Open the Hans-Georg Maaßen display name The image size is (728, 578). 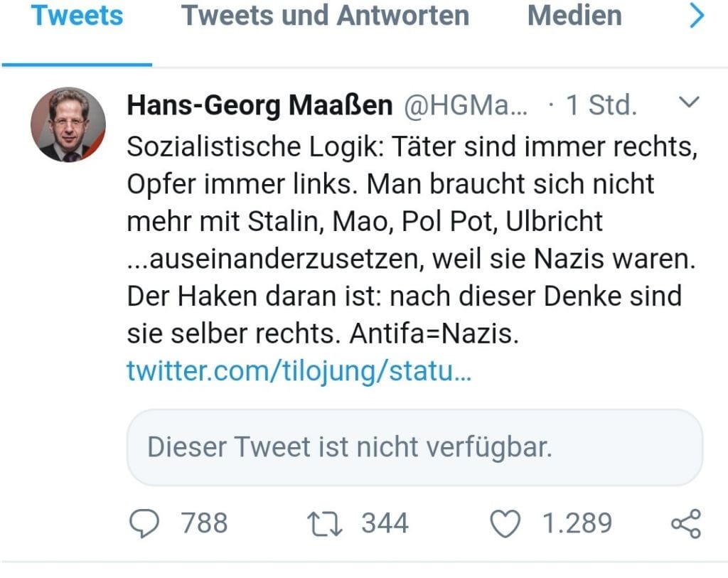260,105
